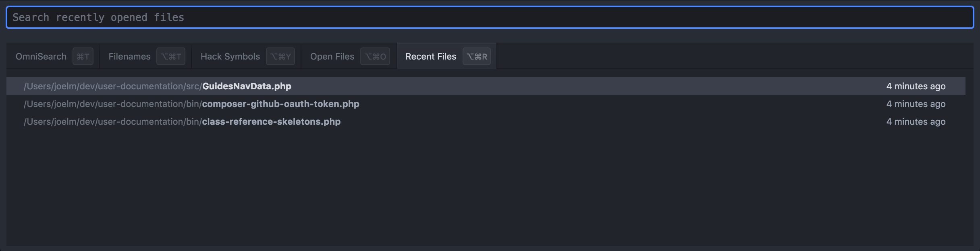This screenshot has height=251, width=980.
Task: Open class-reference-skeletons.php result
Action: pyautogui.click(x=486, y=121)
